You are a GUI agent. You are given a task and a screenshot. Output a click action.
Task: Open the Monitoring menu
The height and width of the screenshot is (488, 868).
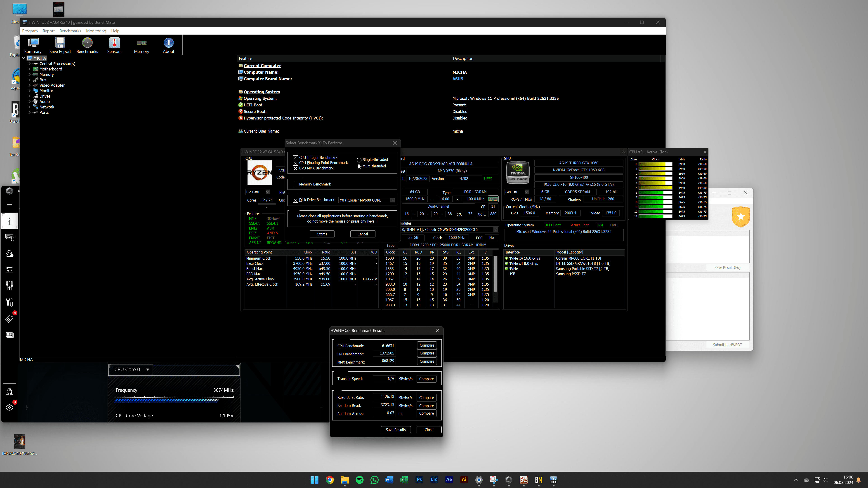click(96, 31)
